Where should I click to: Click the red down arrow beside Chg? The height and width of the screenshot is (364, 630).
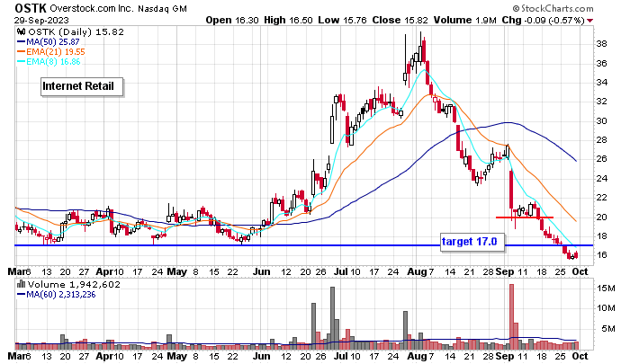pyautogui.click(x=589, y=21)
